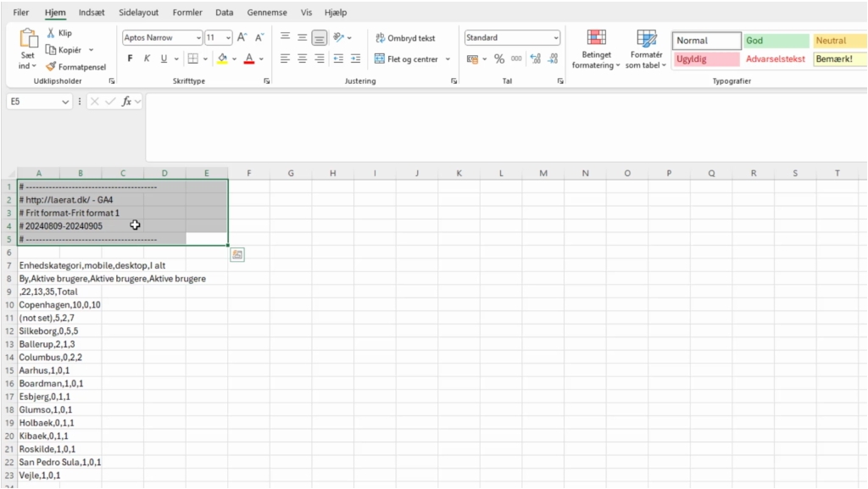Apply percent number format
This screenshot has height=489, width=868.
tap(500, 58)
